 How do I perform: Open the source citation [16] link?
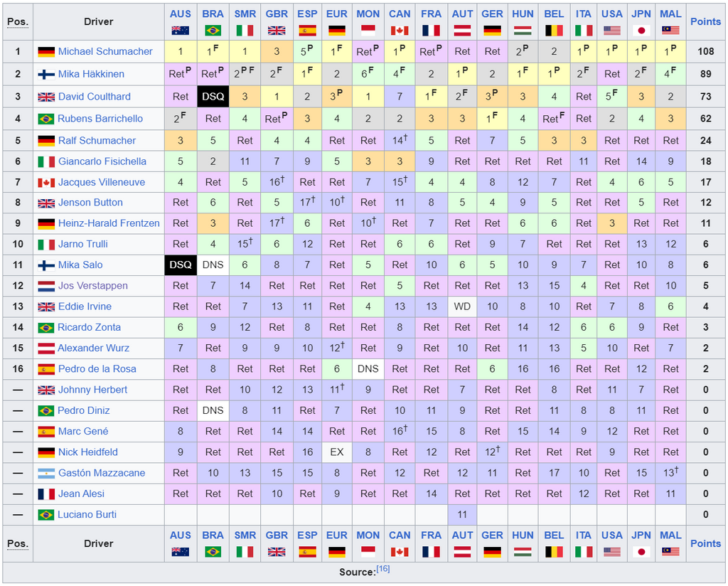383,569
